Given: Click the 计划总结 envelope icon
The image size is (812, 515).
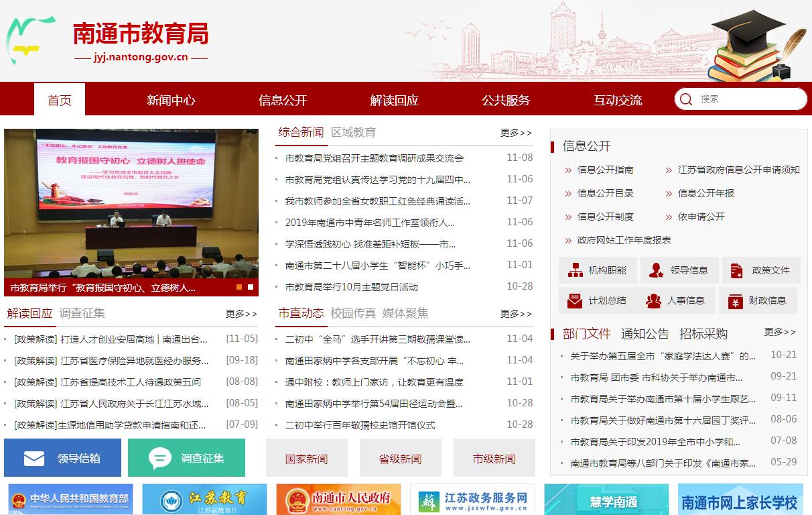Looking at the screenshot, I should tap(574, 300).
